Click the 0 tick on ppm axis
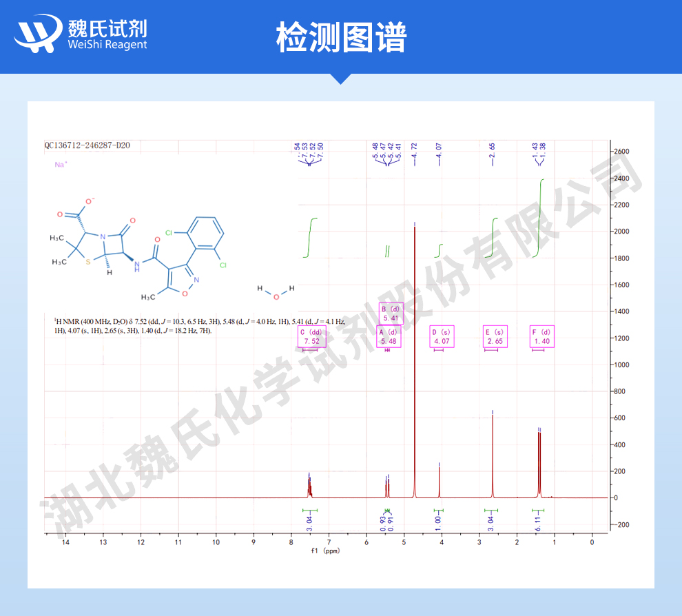Screen dimensions: 682x616 592,542
